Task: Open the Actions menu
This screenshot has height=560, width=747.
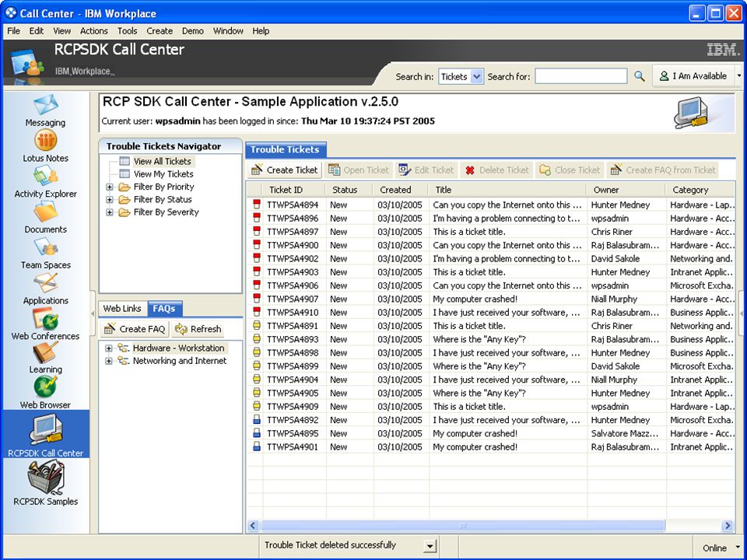Action: pos(94,31)
